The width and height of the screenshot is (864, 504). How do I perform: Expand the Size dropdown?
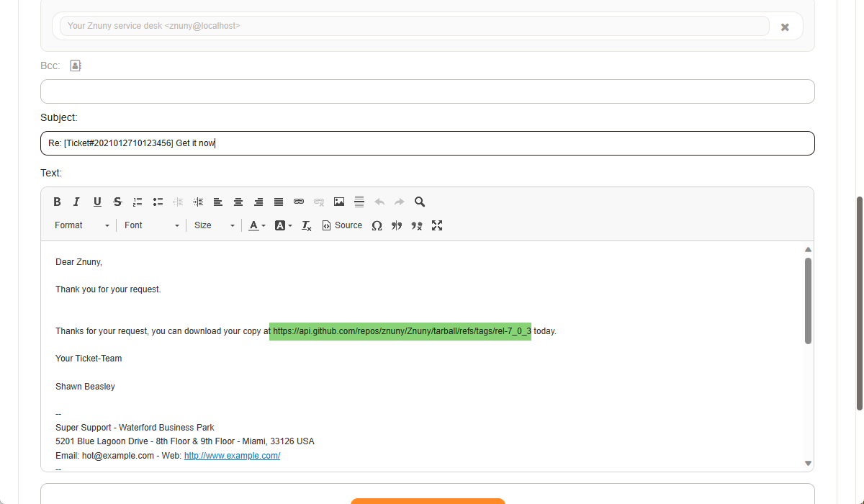[x=214, y=225]
